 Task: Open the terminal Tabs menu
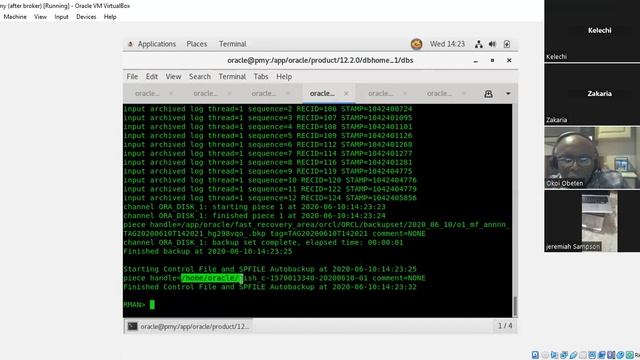[260, 76]
